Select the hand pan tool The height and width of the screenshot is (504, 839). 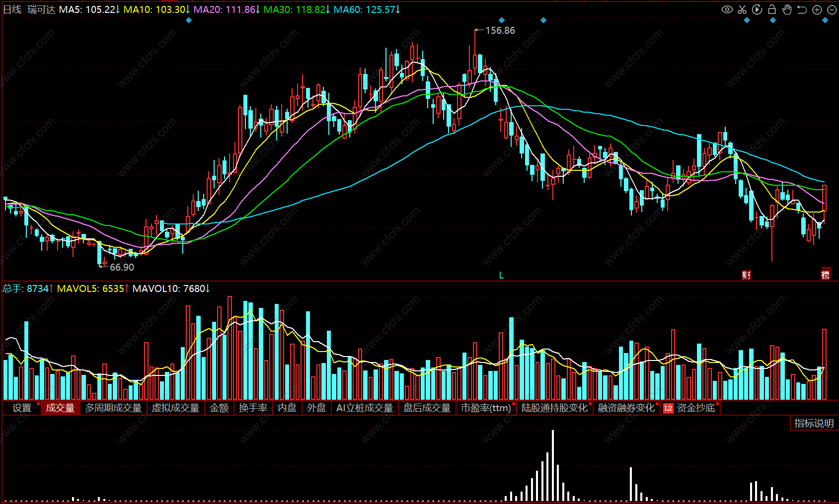[x=787, y=9]
